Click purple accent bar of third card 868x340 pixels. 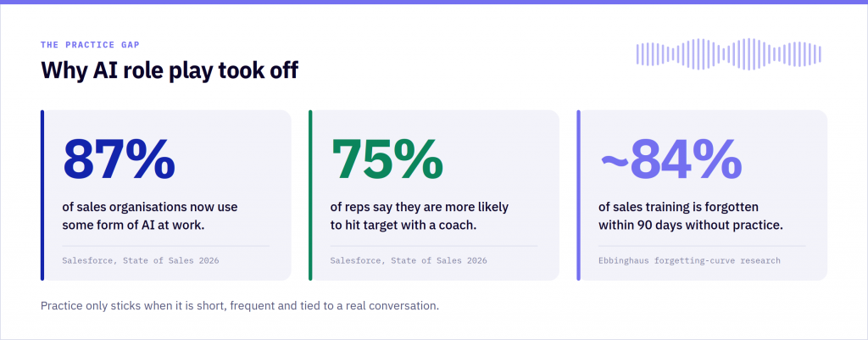[578, 196]
